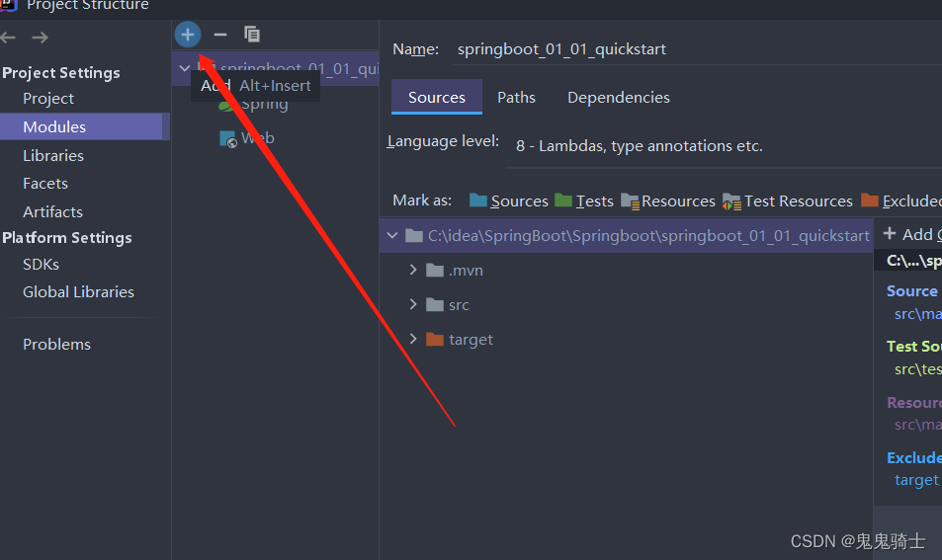The image size is (942, 560).
Task: Mark as Test Resources folder icon
Action: pos(731,201)
